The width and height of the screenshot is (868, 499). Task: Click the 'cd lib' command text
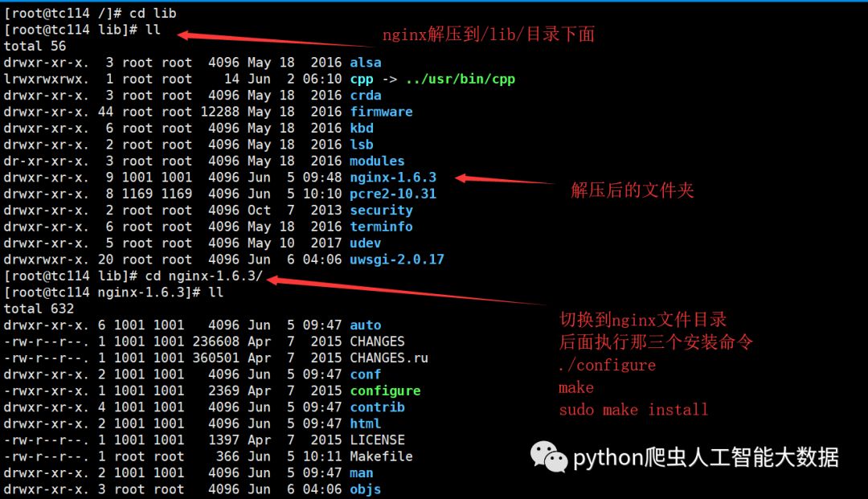coord(153,13)
